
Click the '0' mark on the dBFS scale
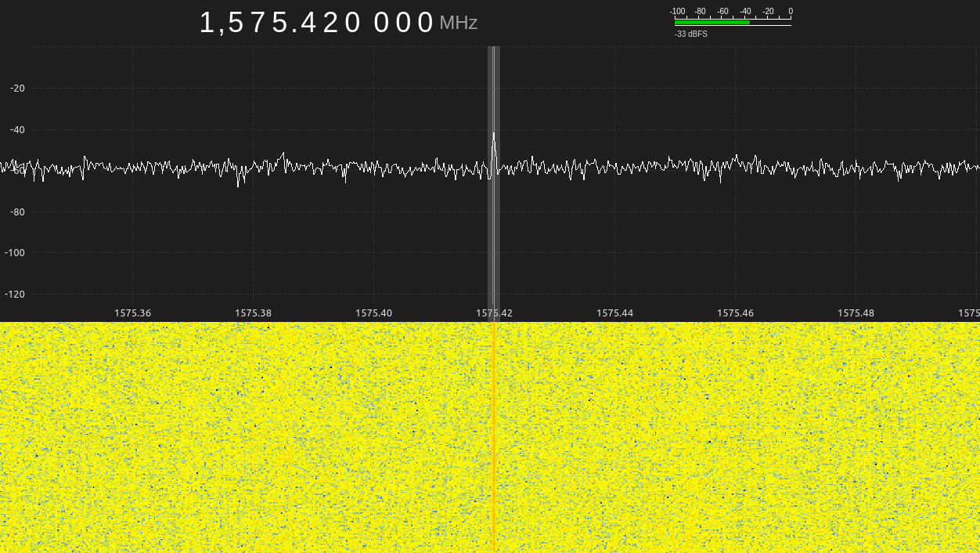(x=791, y=11)
